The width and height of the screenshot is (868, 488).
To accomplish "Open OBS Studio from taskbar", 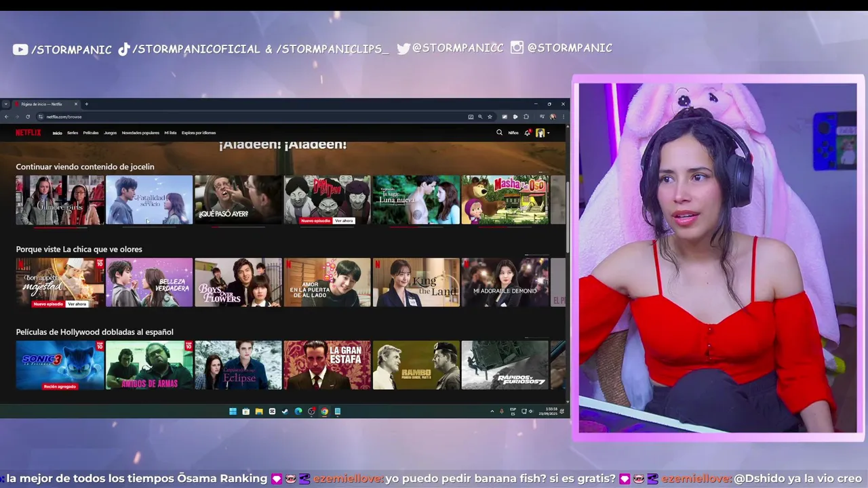I will [x=311, y=411].
